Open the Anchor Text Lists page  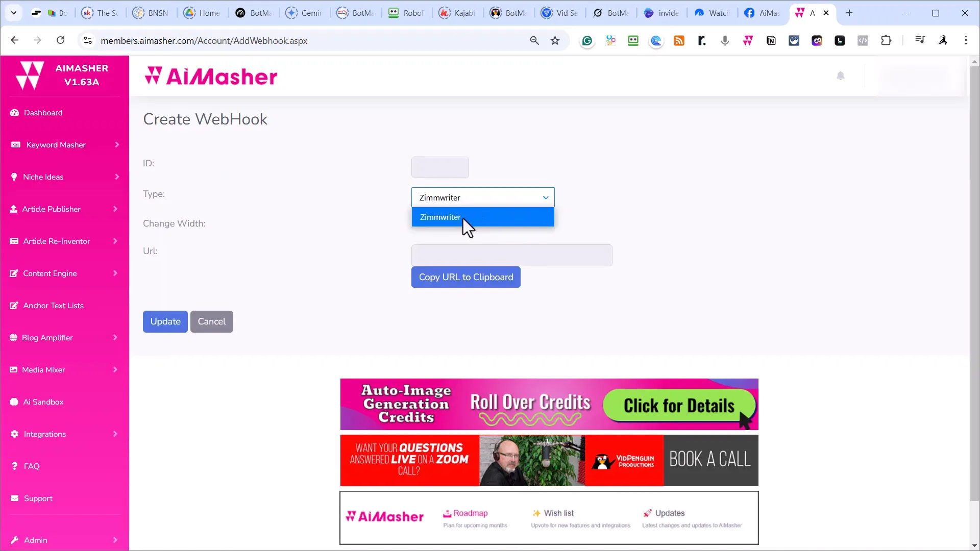click(54, 306)
